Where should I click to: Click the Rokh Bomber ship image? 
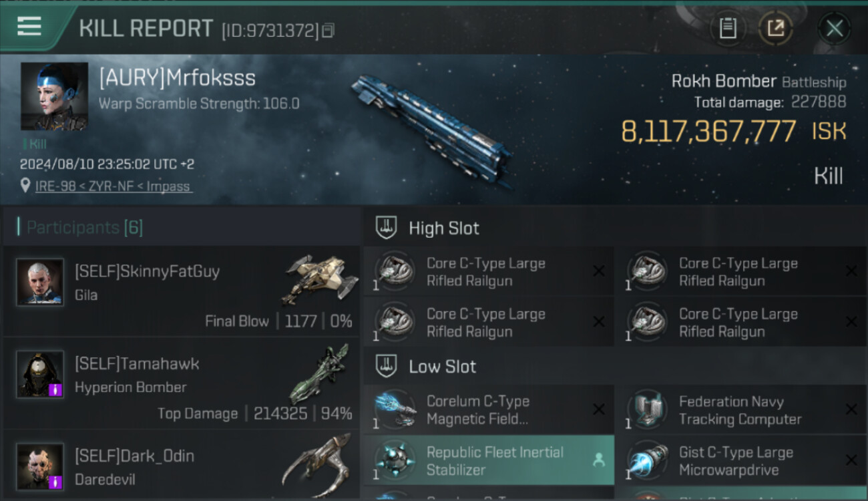(431, 127)
